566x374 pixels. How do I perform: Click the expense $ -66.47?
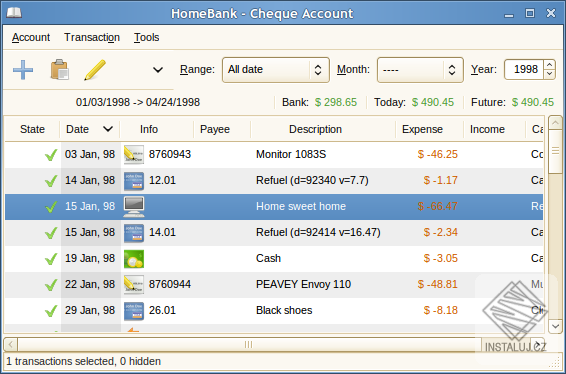point(437,206)
